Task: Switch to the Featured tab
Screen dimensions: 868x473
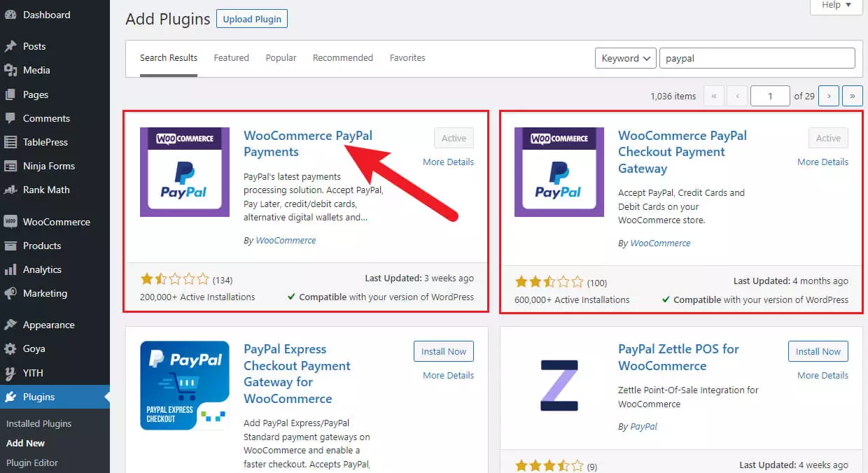Action: [x=231, y=58]
